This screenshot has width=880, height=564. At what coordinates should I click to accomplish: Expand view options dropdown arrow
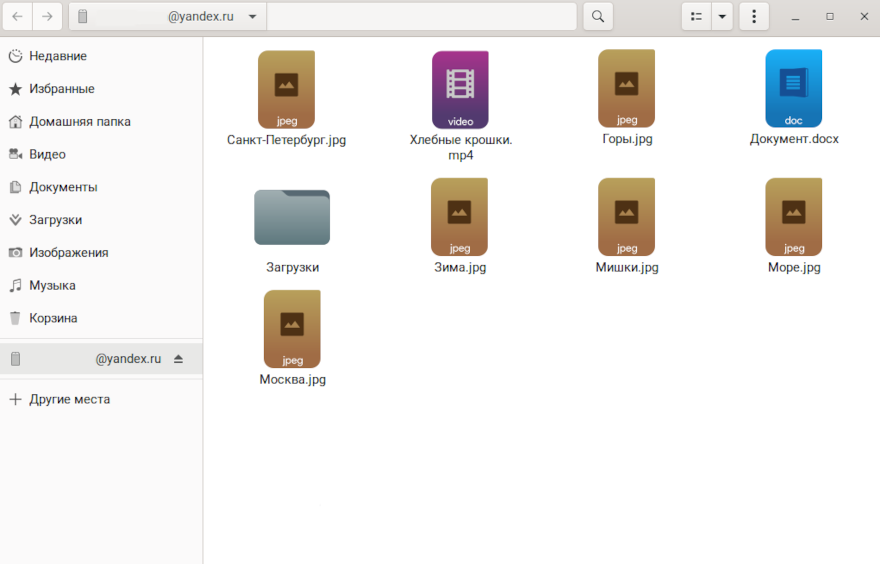(x=721, y=17)
